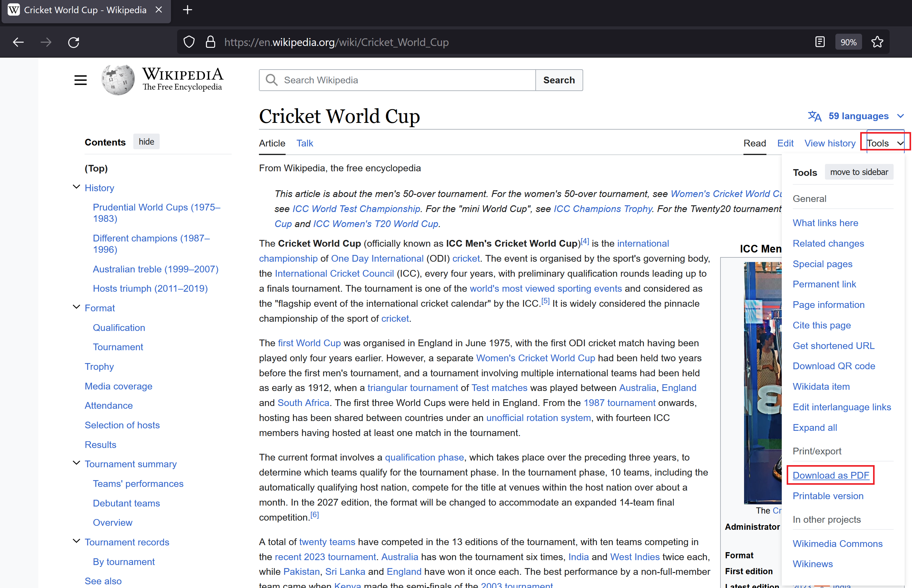
Task: Move Tools menu to sidebar
Action: pos(859,172)
